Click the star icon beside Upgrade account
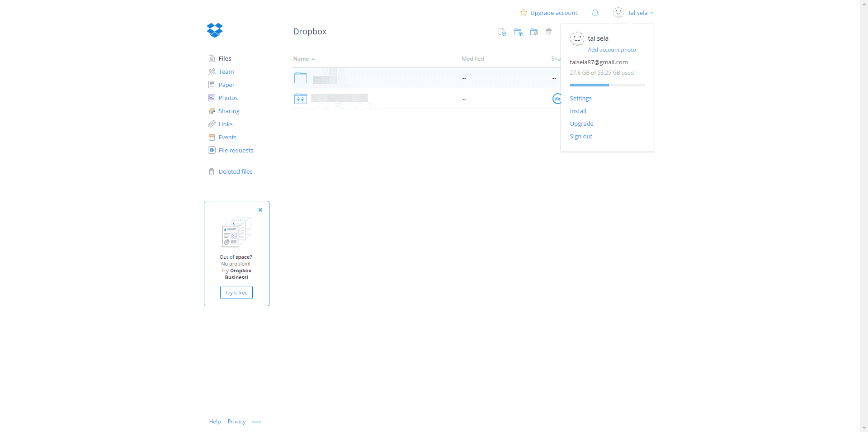This screenshot has width=868, height=432. pos(524,13)
